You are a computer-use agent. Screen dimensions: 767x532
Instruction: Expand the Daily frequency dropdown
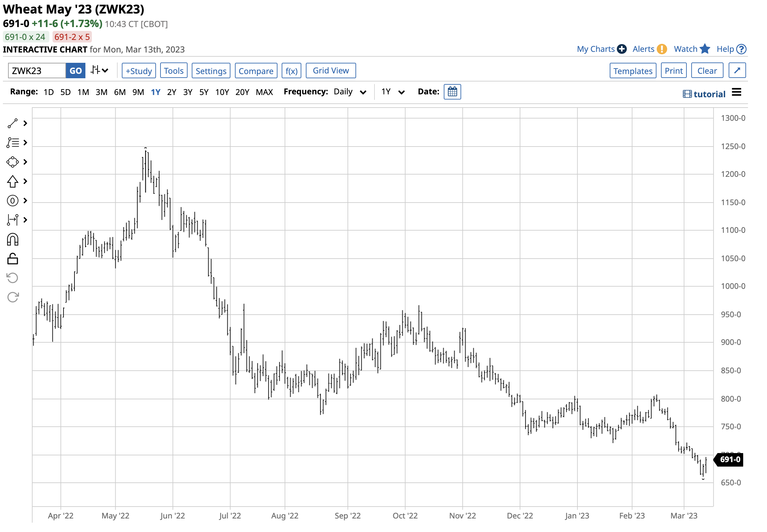click(x=350, y=92)
